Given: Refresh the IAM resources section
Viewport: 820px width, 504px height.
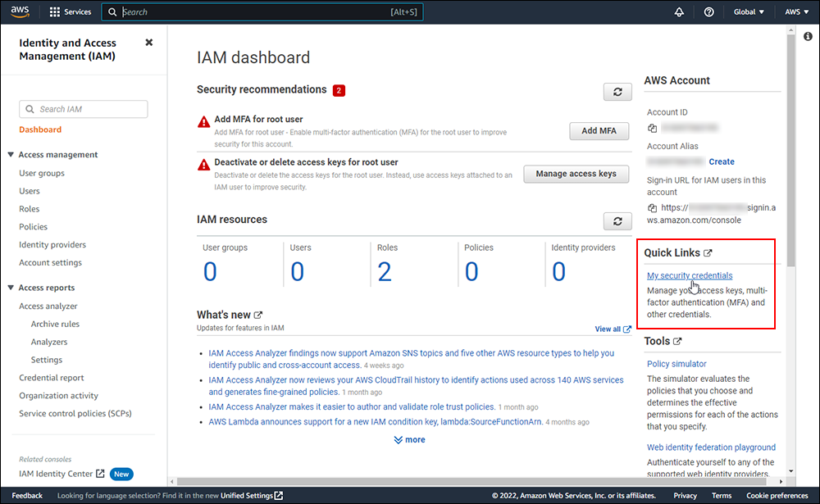Looking at the screenshot, I should (617, 221).
